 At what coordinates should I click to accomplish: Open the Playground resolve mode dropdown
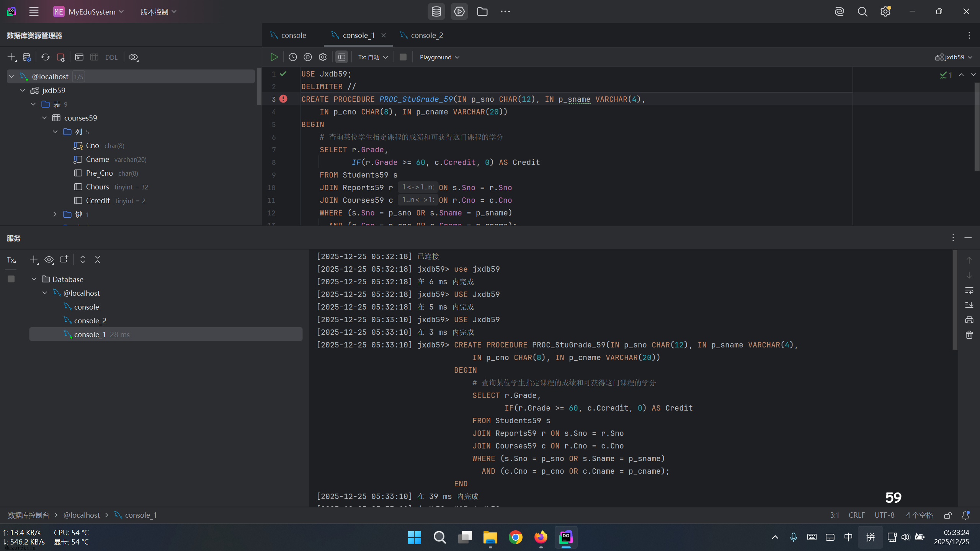[x=439, y=57]
